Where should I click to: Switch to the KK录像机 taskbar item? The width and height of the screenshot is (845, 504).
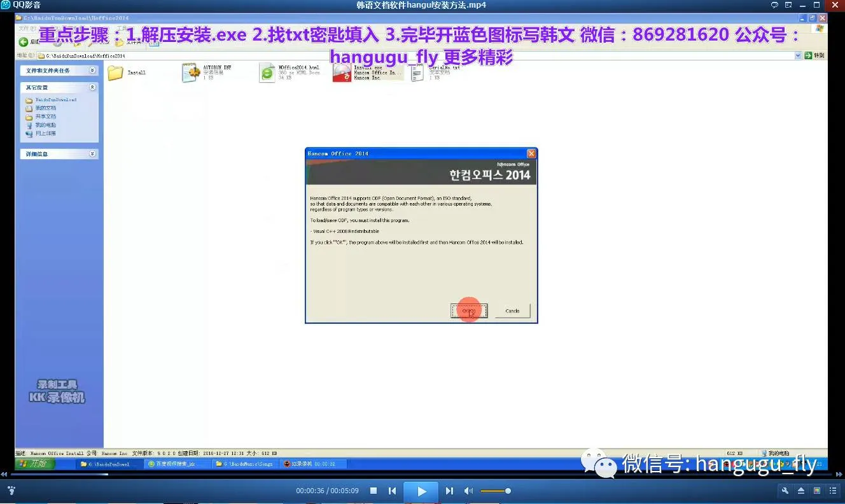(313, 464)
